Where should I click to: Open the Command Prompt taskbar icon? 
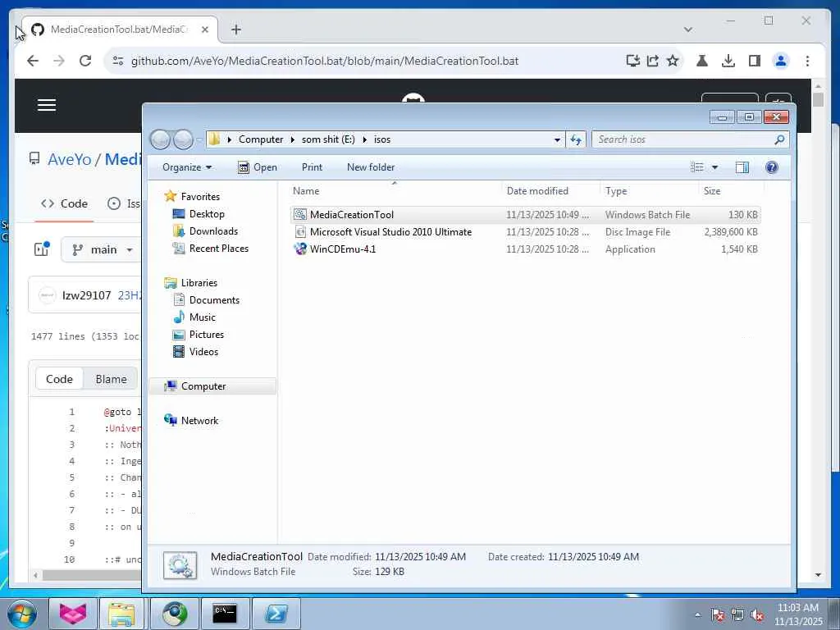pyautogui.click(x=225, y=614)
